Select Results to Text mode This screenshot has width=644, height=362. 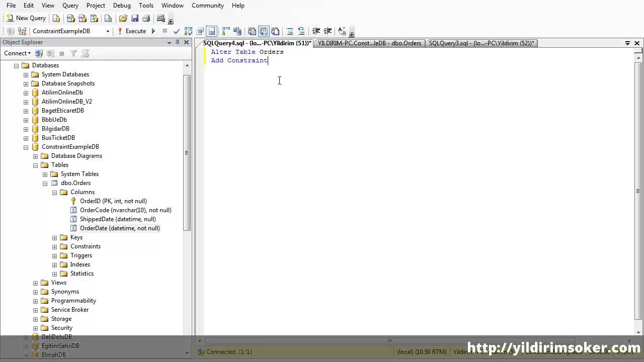click(252, 31)
